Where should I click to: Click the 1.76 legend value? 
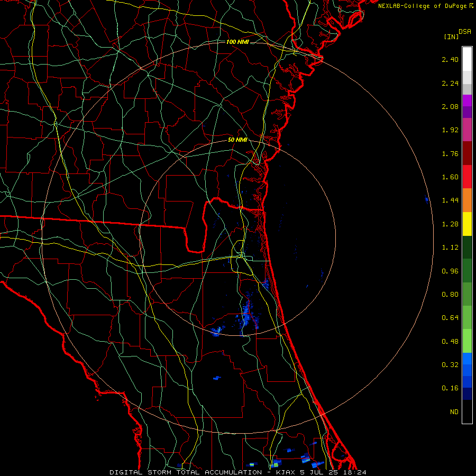(450, 153)
